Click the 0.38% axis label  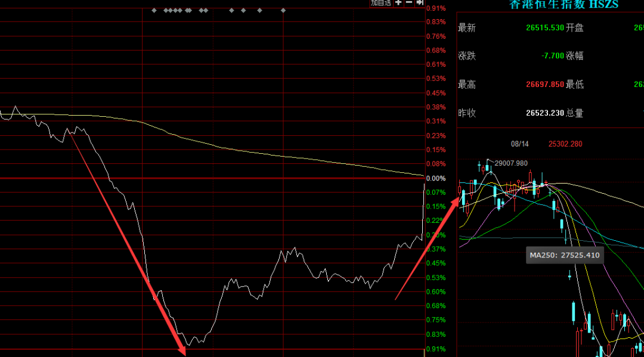436,107
